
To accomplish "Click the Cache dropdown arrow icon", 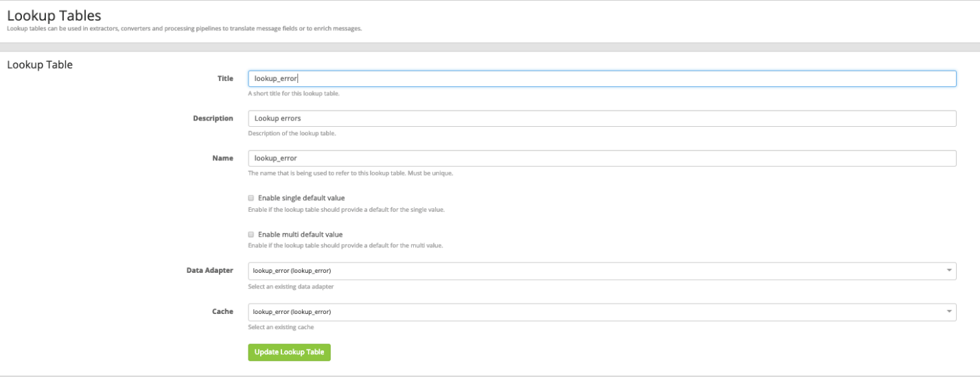I will point(949,312).
